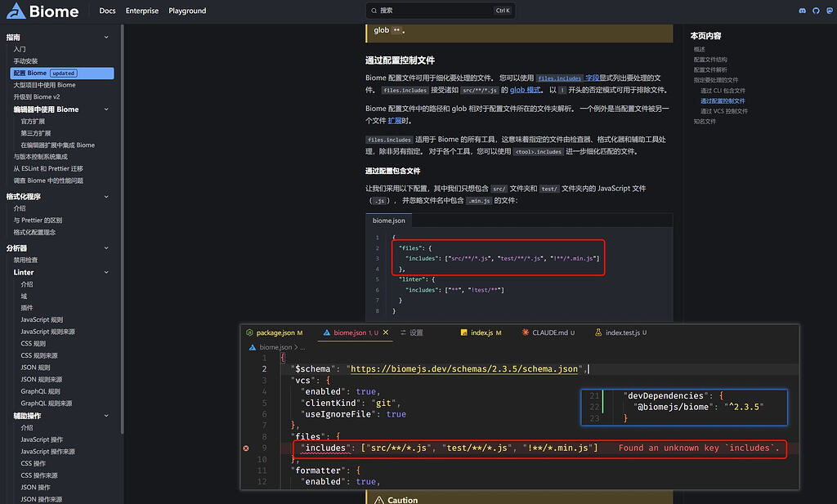Collapse the 格式化程序 sidebar group
The image size is (837, 504).
pos(106,196)
